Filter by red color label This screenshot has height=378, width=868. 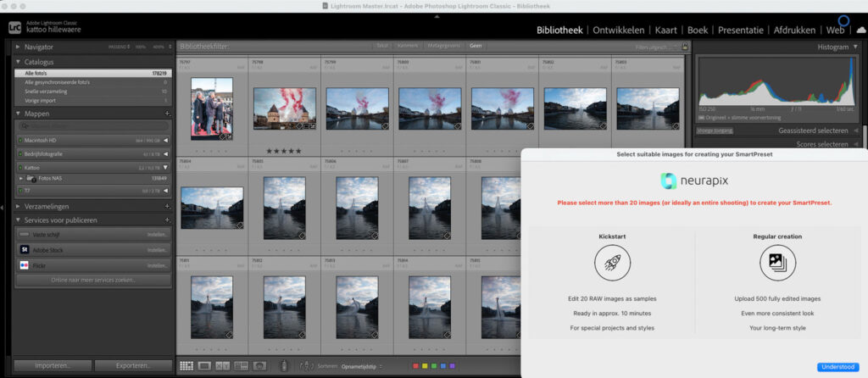[x=416, y=366]
